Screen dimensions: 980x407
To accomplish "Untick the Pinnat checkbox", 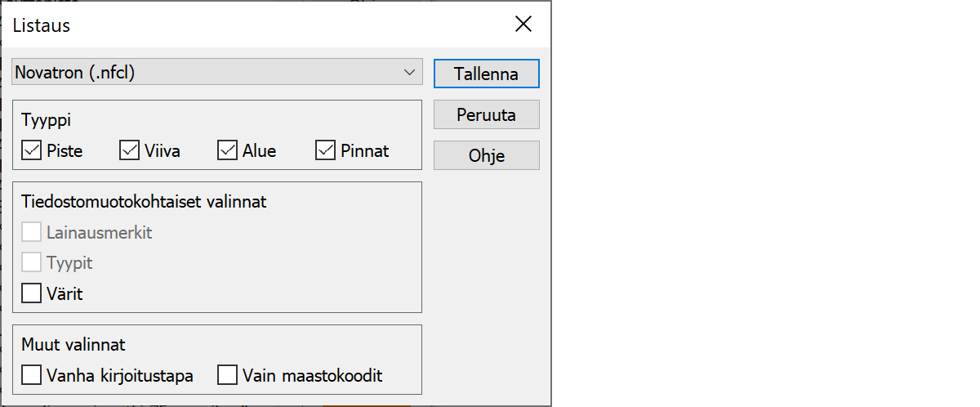I will pos(326,151).
